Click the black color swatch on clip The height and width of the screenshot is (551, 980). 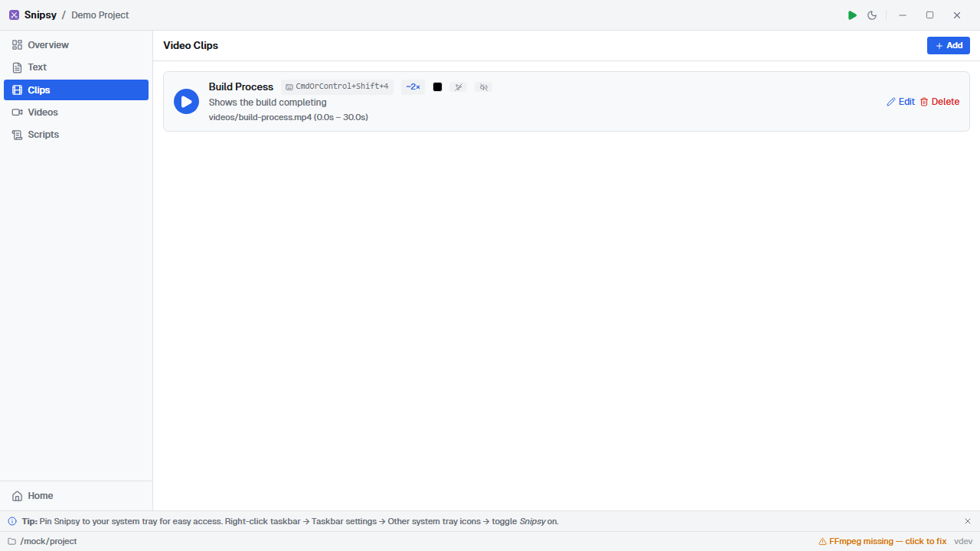coord(437,87)
